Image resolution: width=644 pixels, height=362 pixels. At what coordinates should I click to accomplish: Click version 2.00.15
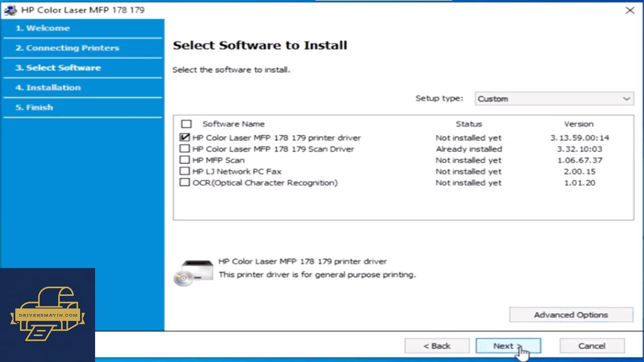coord(580,171)
